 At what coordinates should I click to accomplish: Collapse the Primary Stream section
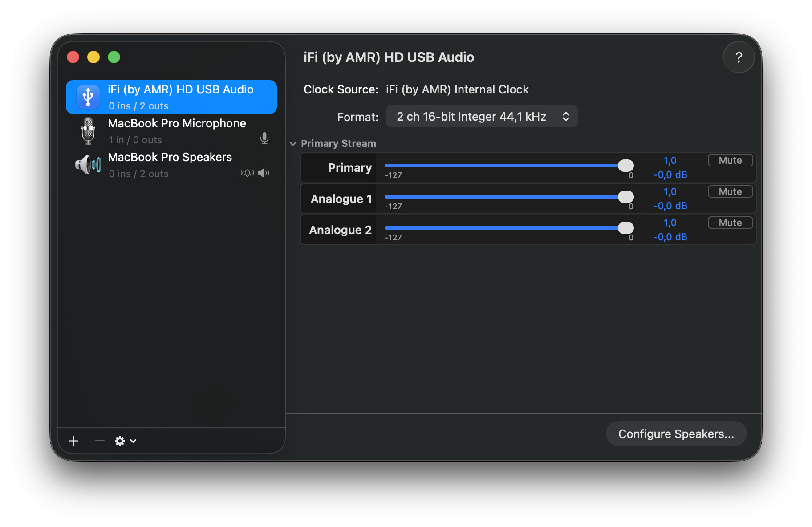click(293, 143)
